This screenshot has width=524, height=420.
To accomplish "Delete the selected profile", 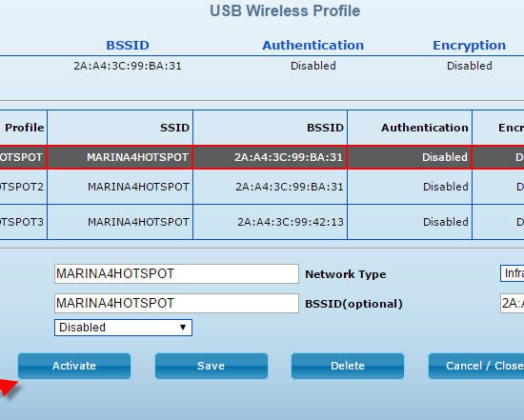I will (348, 366).
